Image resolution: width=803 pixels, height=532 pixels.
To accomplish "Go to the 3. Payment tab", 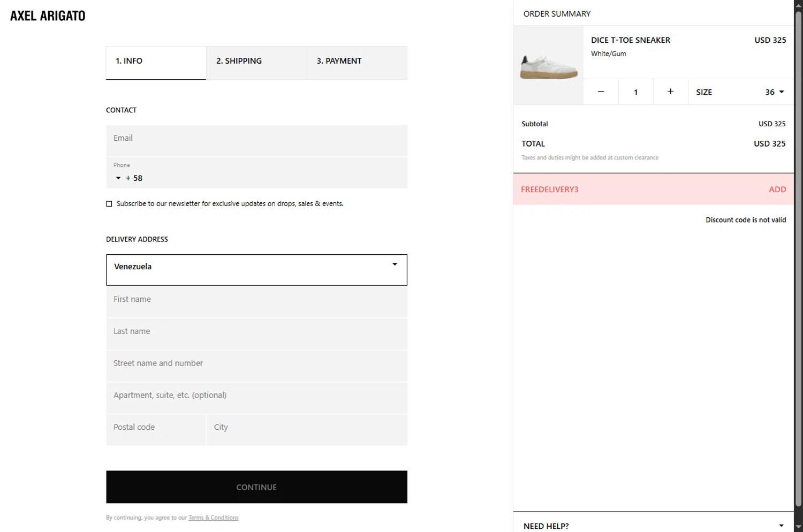I will tap(357, 63).
